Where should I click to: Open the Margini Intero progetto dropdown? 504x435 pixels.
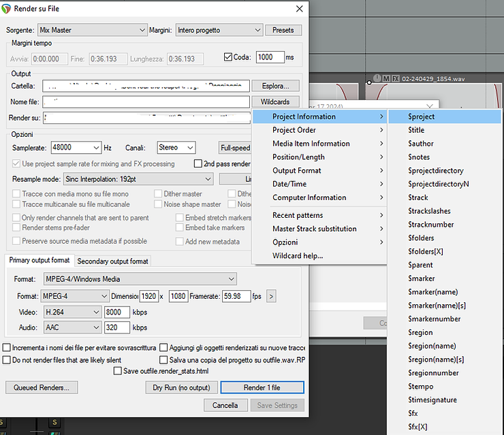(219, 30)
